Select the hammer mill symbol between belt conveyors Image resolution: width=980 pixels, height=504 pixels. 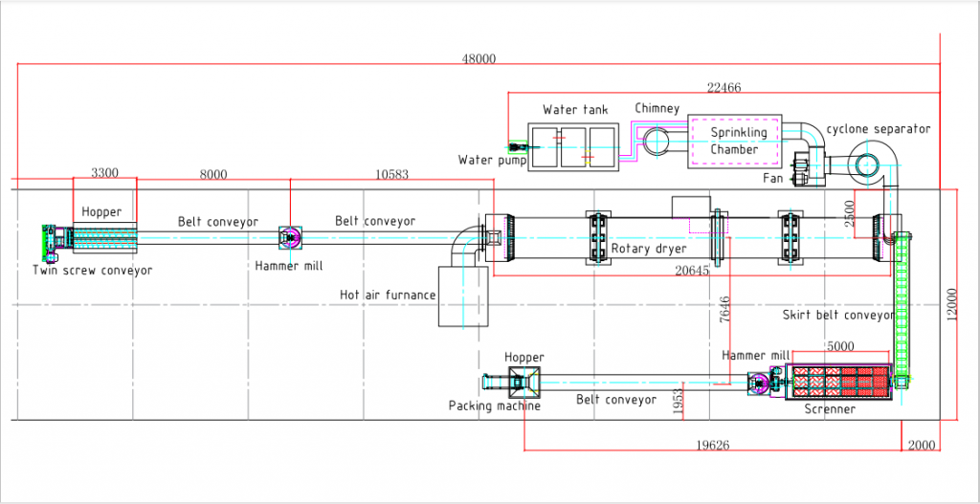[291, 236]
